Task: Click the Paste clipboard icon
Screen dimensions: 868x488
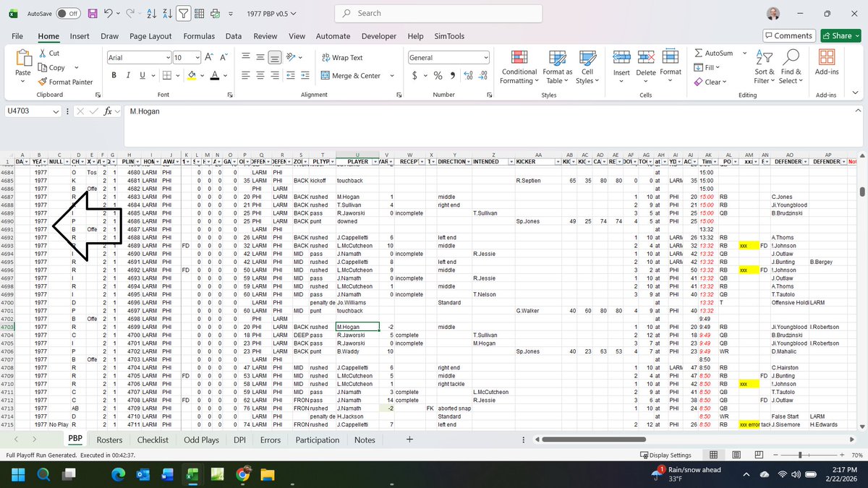Action: [x=23, y=58]
